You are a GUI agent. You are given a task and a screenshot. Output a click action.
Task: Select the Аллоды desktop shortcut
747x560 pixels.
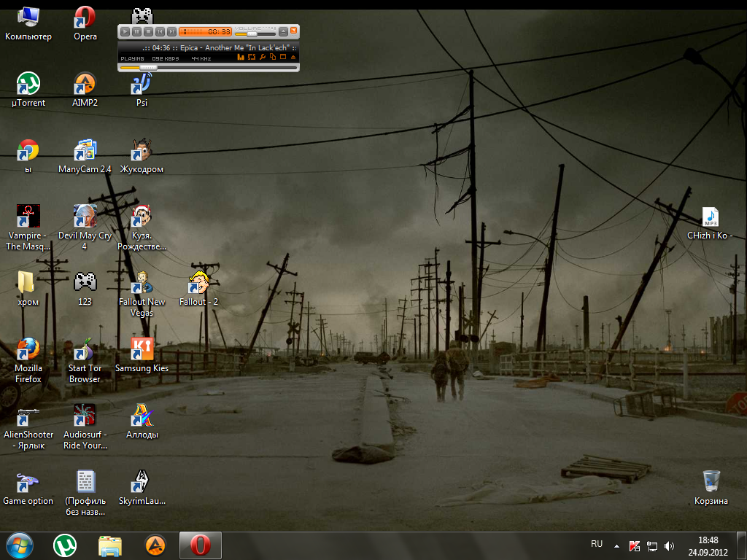142,421
